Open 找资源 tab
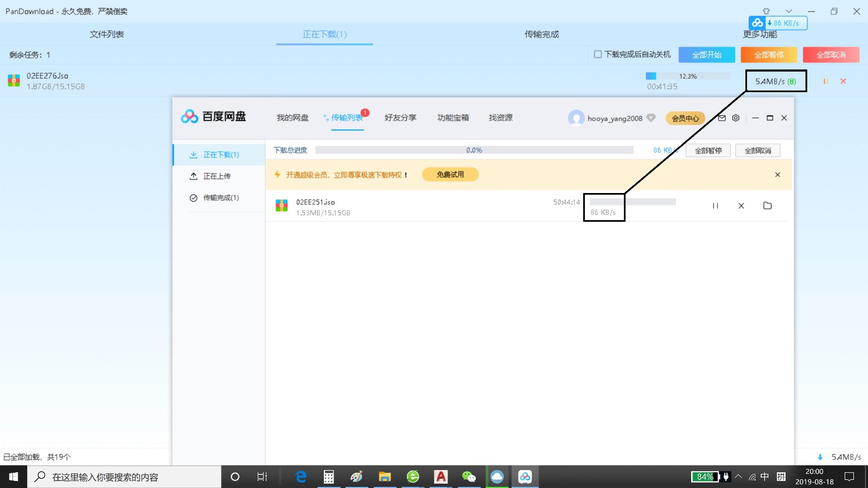 pyautogui.click(x=501, y=118)
